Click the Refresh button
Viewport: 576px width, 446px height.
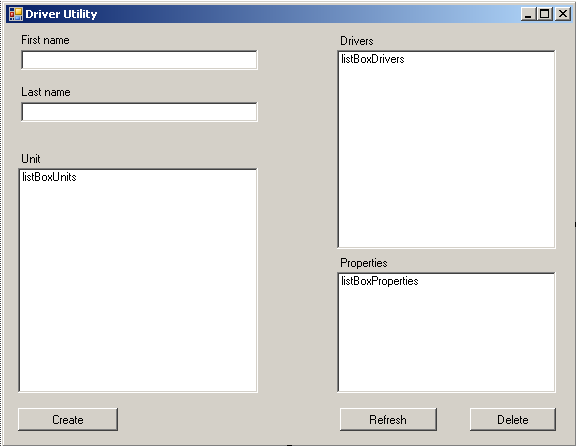pos(388,419)
